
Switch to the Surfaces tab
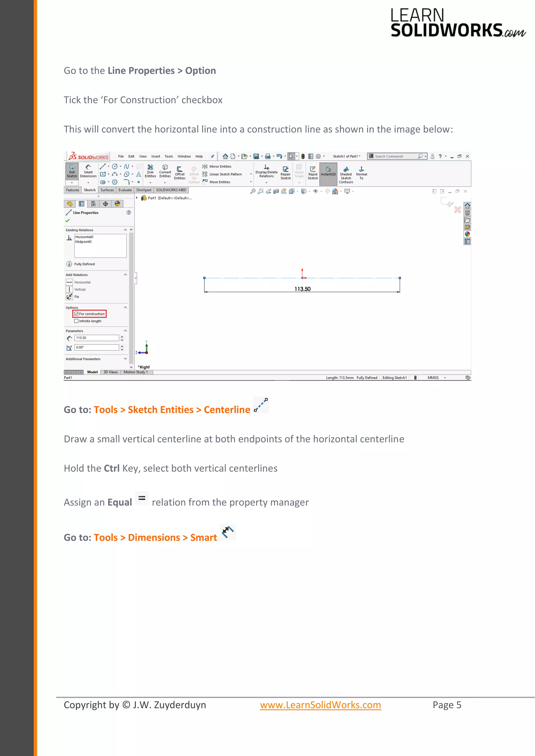107,190
